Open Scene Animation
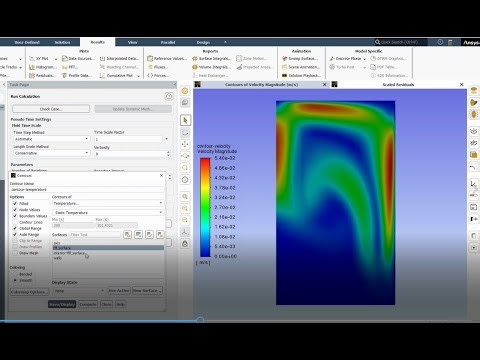Screen dimensions: 480x360 click(301, 67)
